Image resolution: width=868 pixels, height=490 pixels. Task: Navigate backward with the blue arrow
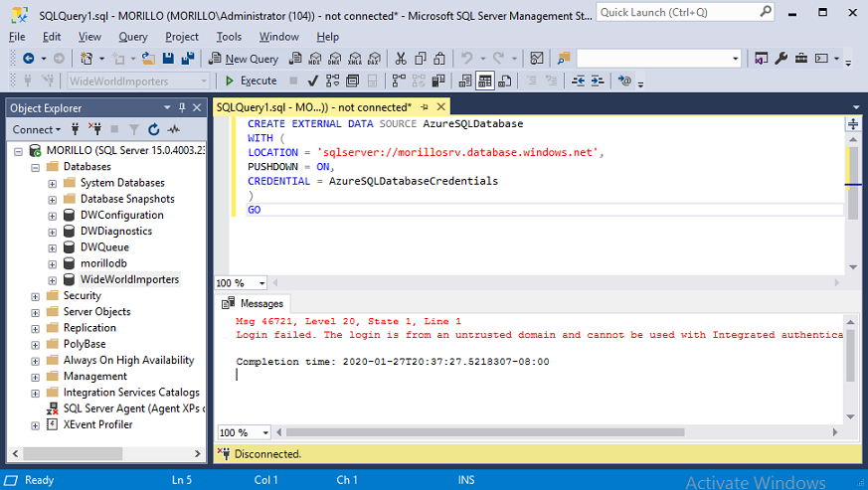coord(28,58)
